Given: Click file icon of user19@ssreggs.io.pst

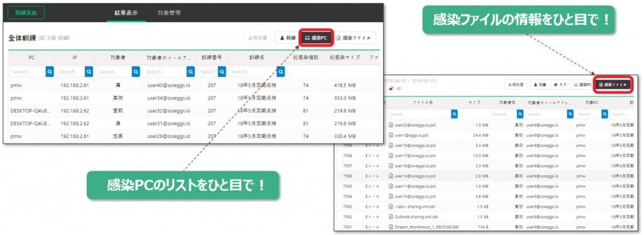Looking at the screenshot, I should pyautogui.click(x=391, y=145).
